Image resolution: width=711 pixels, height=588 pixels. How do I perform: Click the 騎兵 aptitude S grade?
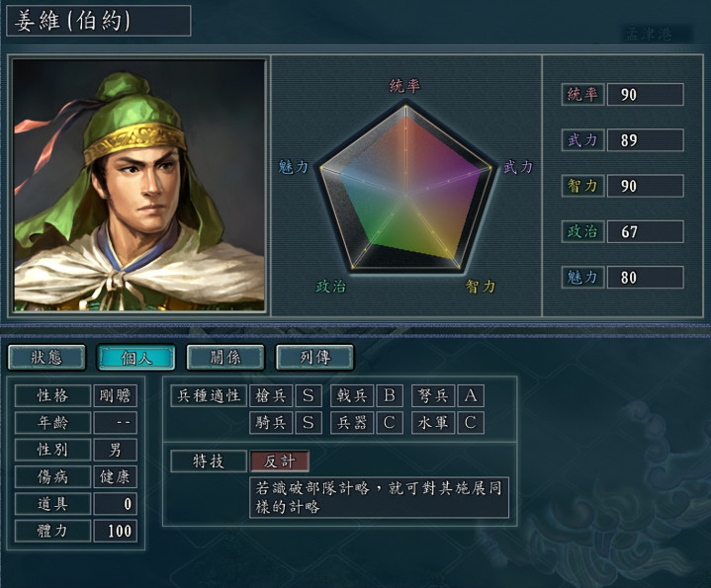309,422
